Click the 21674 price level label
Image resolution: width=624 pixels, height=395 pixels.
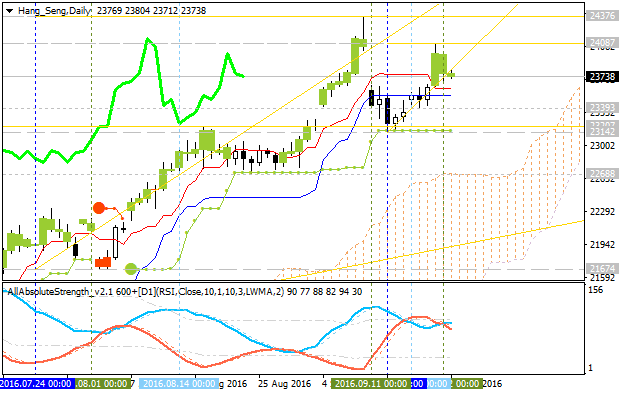click(602, 269)
